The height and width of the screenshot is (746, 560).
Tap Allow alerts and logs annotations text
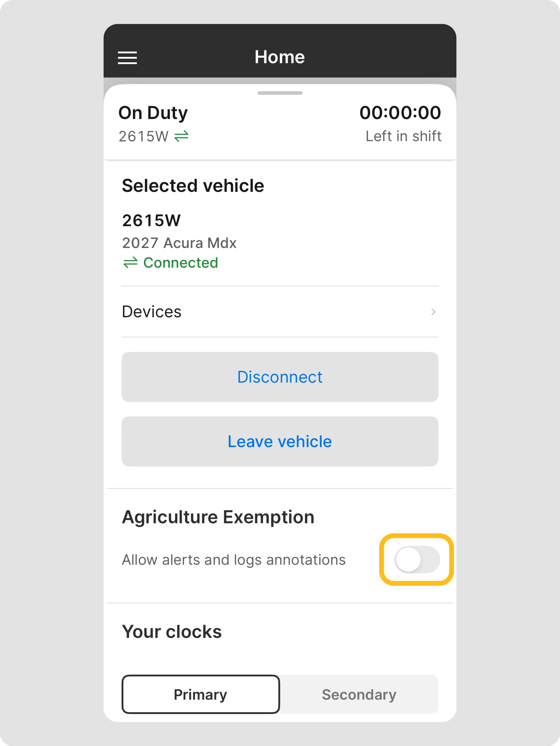point(234,560)
